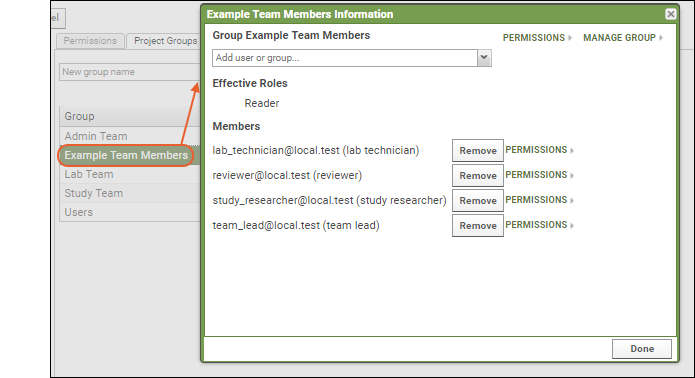Remove reviewer@local.test from the group

[x=478, y=175]
